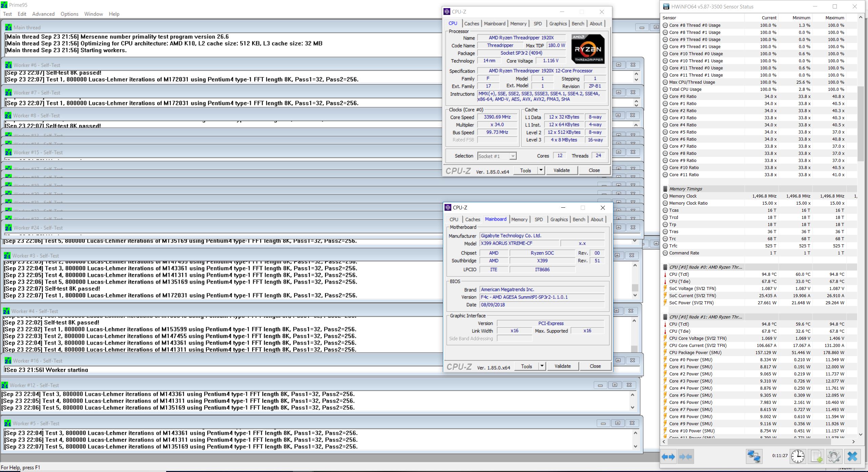Viewport: 868px width, 472px height.
Task: Click HWiNFO start logging sheet icon
Action: coord(816,456)
